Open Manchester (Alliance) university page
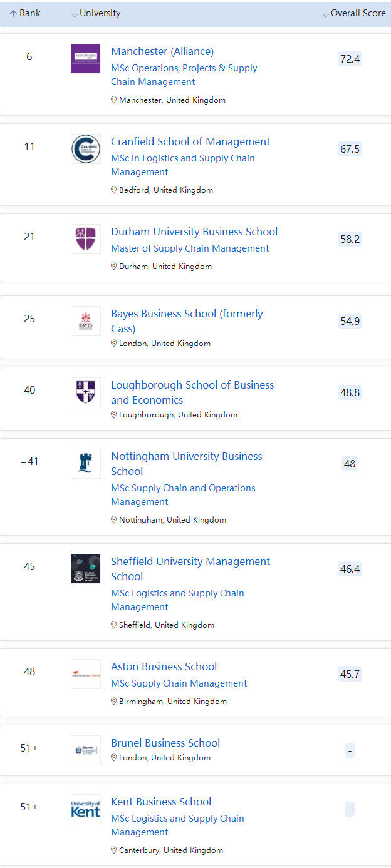Viewport: 391px width, 868px height. [162, 51]
